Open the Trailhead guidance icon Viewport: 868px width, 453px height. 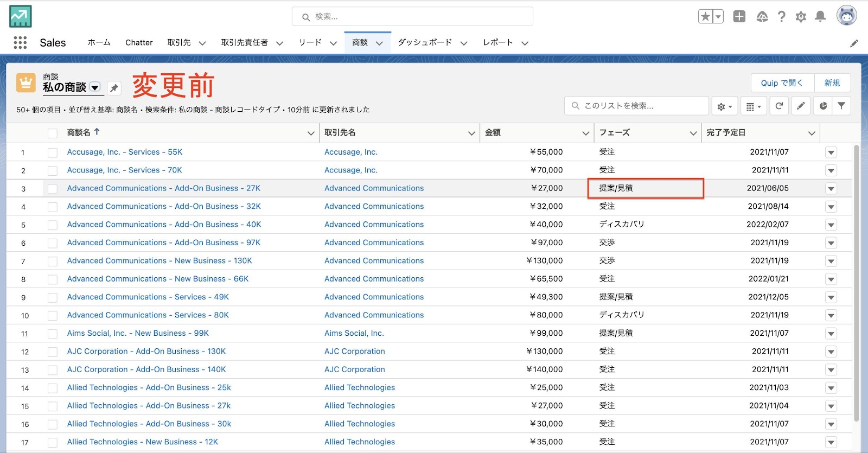762,17
